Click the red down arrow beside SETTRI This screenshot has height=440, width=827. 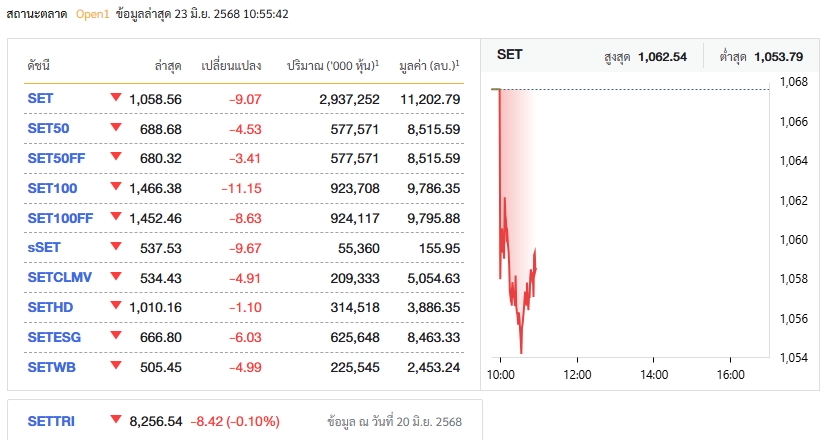[x=116, y=420]
